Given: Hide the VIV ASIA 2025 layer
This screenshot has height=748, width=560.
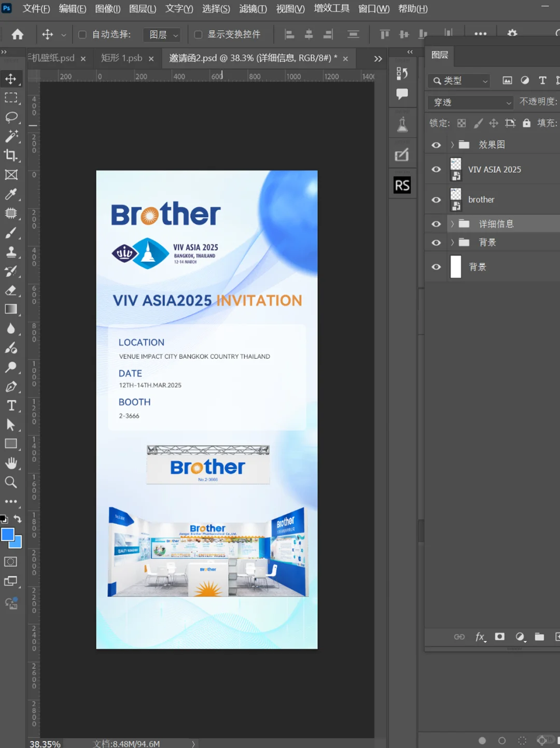Looking at the screenshot, I should [436, 170].
